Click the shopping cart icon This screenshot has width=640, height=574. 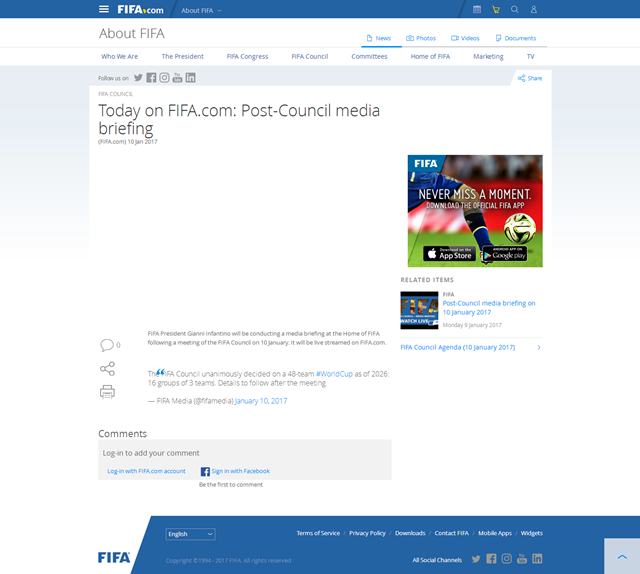click(x=495, y=9)
